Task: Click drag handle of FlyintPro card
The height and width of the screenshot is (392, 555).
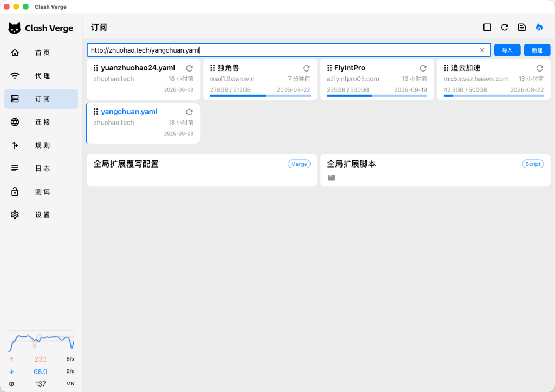Action: (x=330, y=68)
